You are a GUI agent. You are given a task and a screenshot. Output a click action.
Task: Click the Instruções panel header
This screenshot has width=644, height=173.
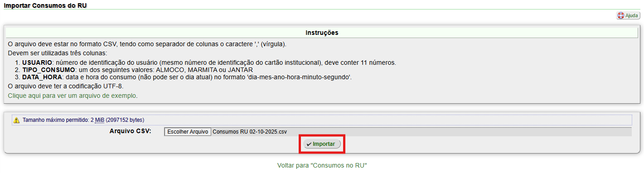(322, 33)
